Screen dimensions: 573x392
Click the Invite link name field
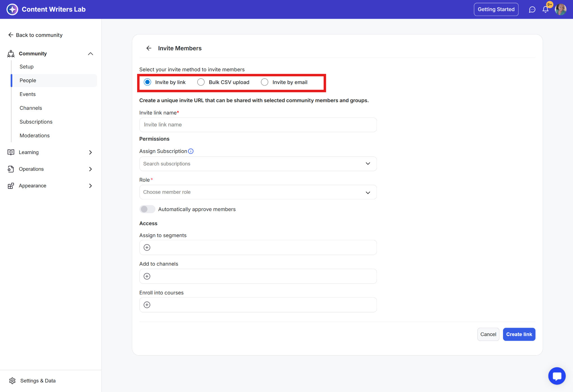click(258, 125)
